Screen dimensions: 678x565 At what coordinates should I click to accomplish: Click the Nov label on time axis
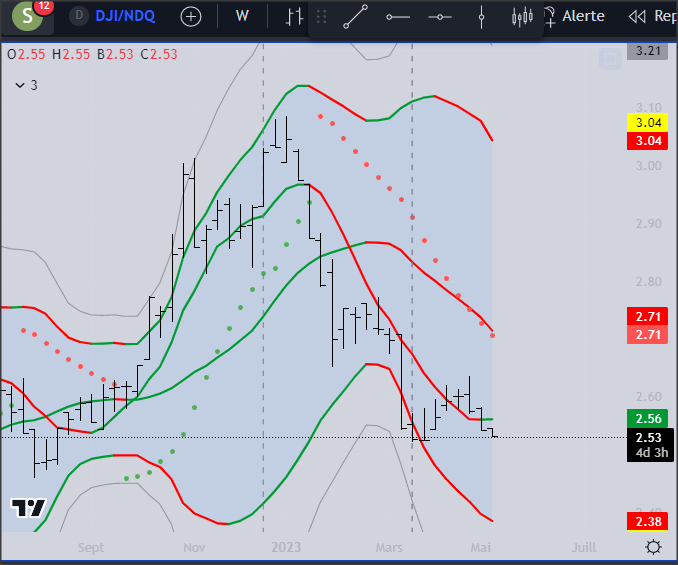pos(194,548)
